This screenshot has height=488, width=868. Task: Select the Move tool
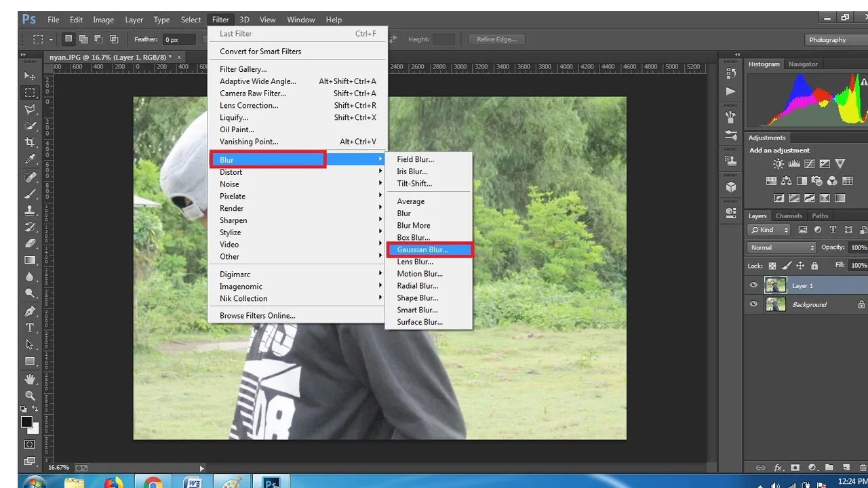(x=30, y=75)
